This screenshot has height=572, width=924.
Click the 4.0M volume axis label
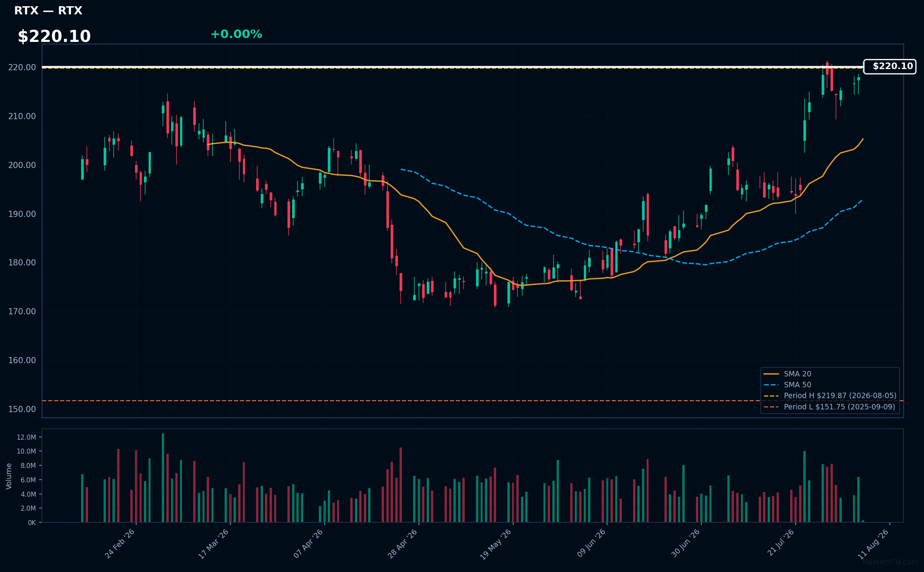coord(28,494)
